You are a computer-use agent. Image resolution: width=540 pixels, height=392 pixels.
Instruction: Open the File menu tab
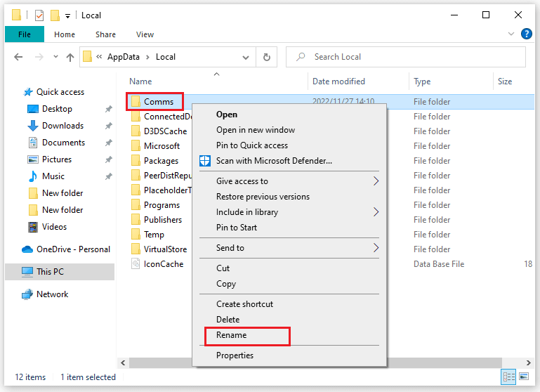click(x=25, y=34)
